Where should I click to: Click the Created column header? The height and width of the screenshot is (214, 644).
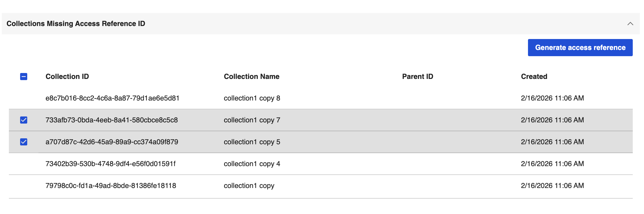pyautogui.click(x=534, y=76)
